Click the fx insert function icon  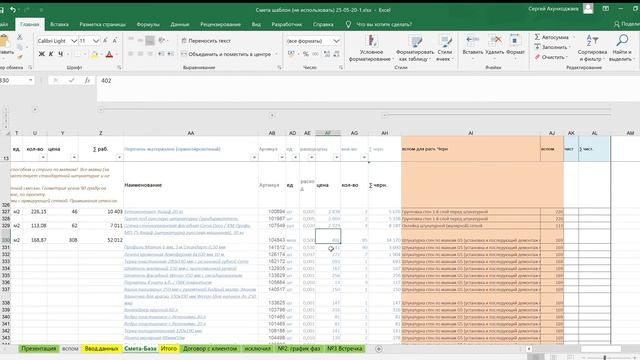coord(87,80)
